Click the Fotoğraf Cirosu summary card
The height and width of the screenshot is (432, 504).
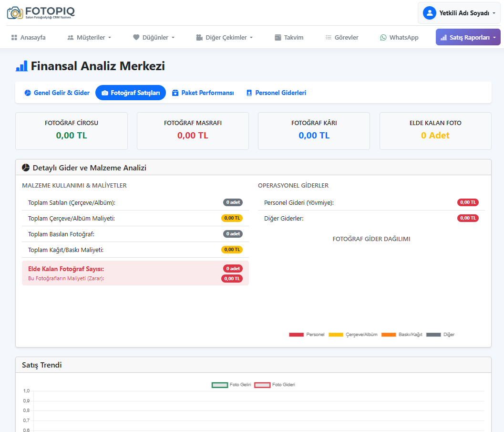[x=72, y=131]
